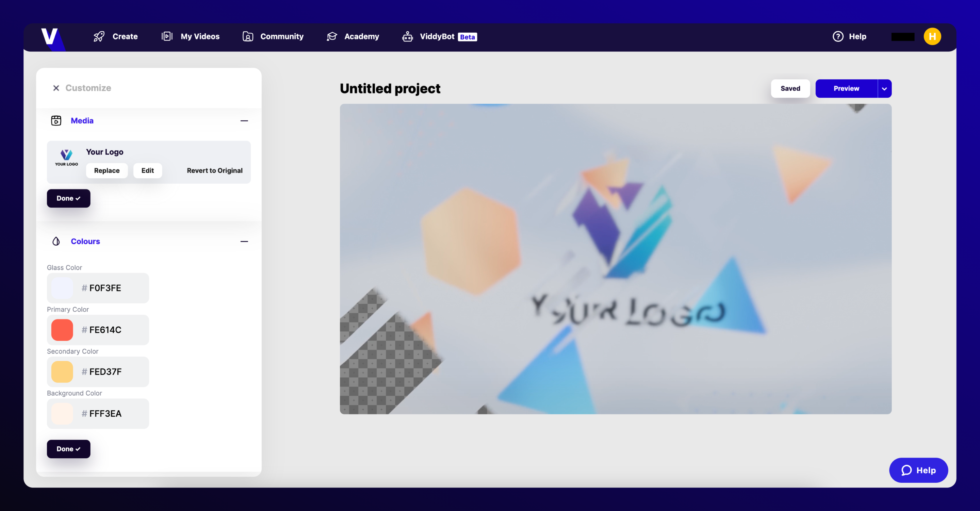Click the Edit logo button
The image size is (980, 511).
point(148,170)
